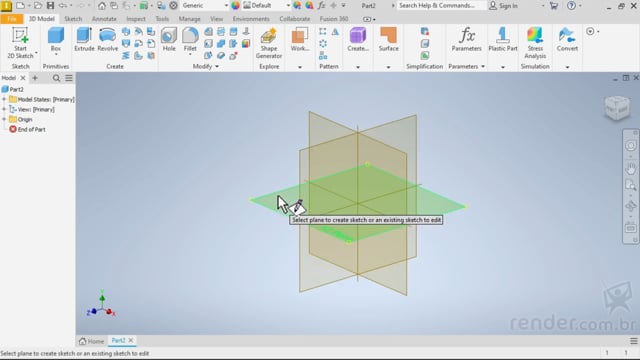The image size is (640, 360).
Task: Click the ViewCube in the viewport
Action: pyautogui.click(x=617, y=108)
